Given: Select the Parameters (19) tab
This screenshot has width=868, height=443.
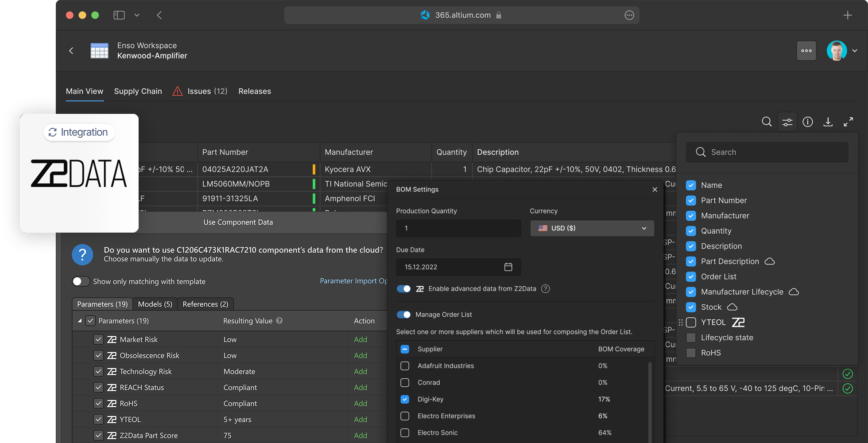Looking at the screenshot, I should click(102, 304).
